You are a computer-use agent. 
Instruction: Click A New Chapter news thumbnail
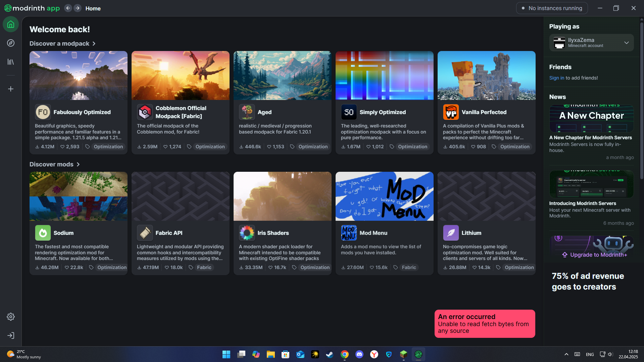[x=591, y=118]
